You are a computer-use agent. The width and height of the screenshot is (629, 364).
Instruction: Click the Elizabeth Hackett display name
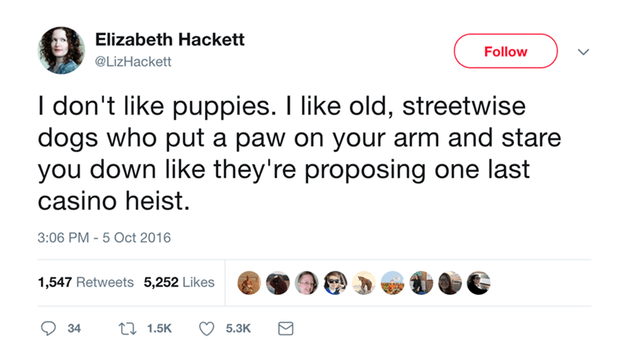pos(170,40)
